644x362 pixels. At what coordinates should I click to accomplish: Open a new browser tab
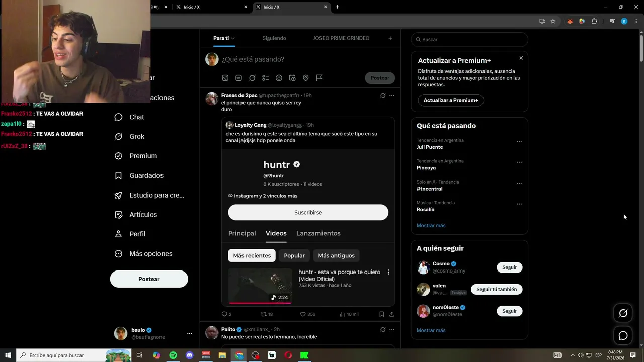pyautogui.click(x=337, y=7)
